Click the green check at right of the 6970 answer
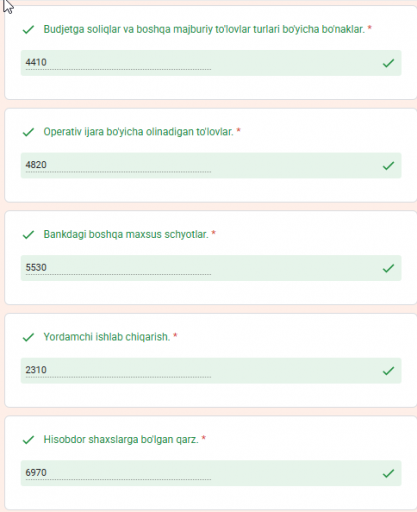This screenshot has height=512, width=417. coord(388,473)
